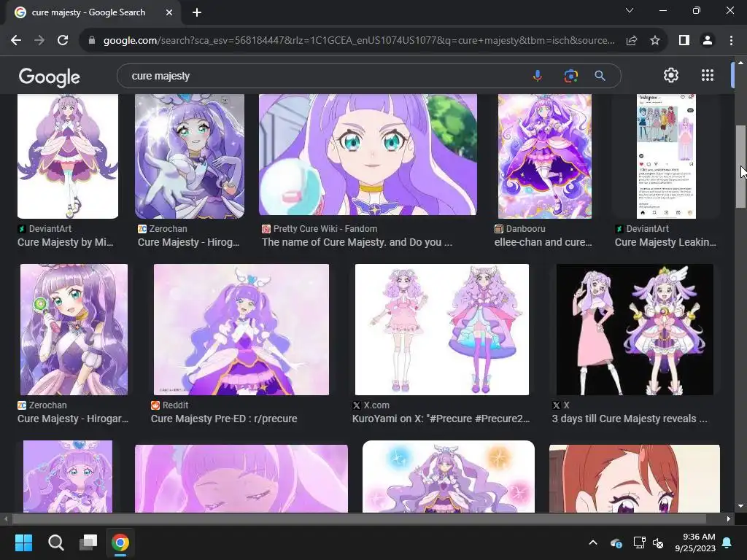Click 'KuroYami on X: "#Precure #Precure2...' link
747x560 pixels.
coord(441,419)
